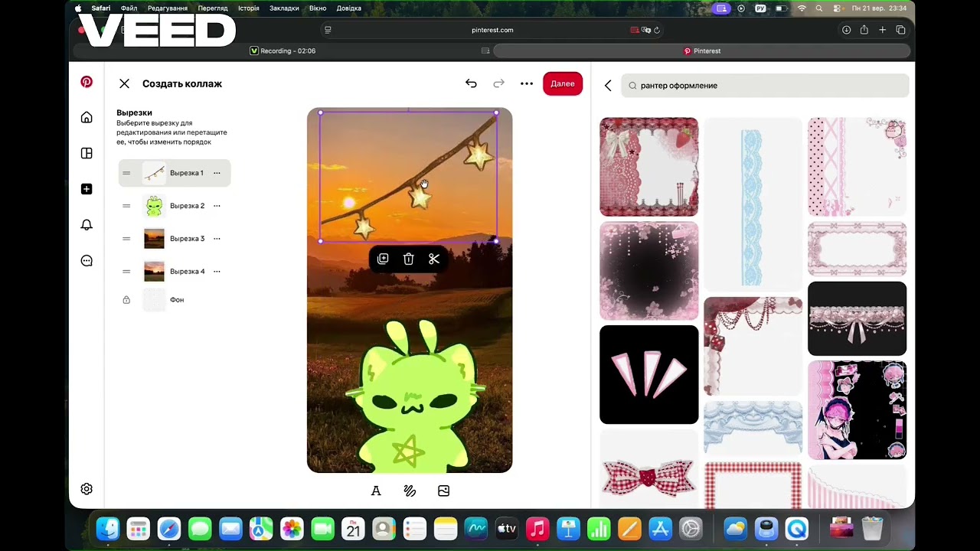
Task: Click the drag handle of Вырезка 2
Action: [126, 206]
